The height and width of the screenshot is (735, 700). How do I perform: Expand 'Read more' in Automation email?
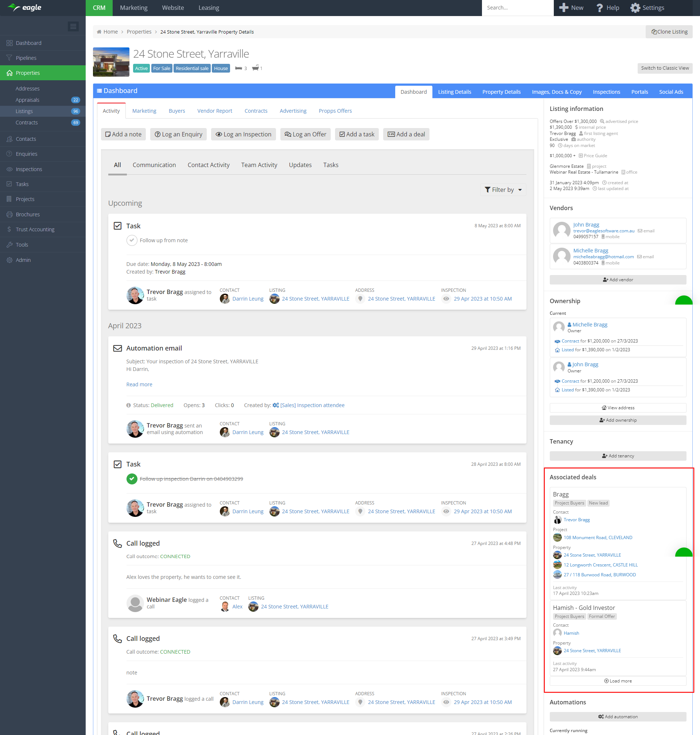pos(139,384)
